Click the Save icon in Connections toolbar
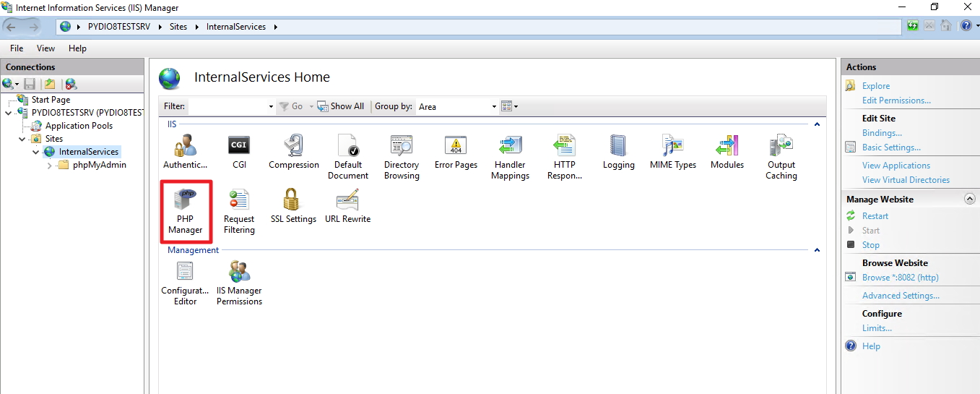 [30, 85]
